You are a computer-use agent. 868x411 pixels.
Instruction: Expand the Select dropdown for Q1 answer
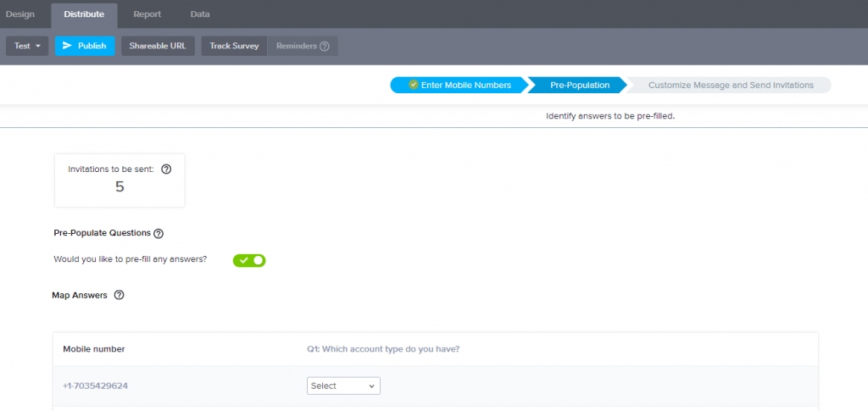pyautogui.click(x=343, y=386)
